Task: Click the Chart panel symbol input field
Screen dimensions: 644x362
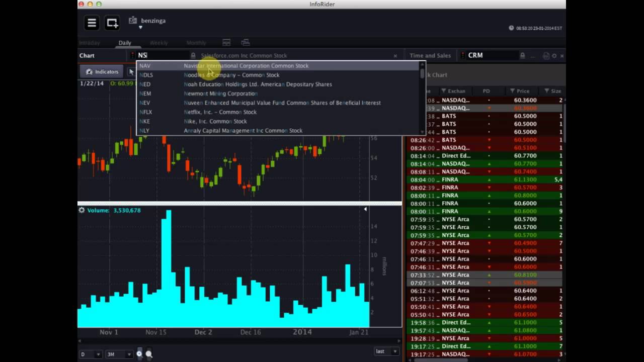Action: (162, 55)
